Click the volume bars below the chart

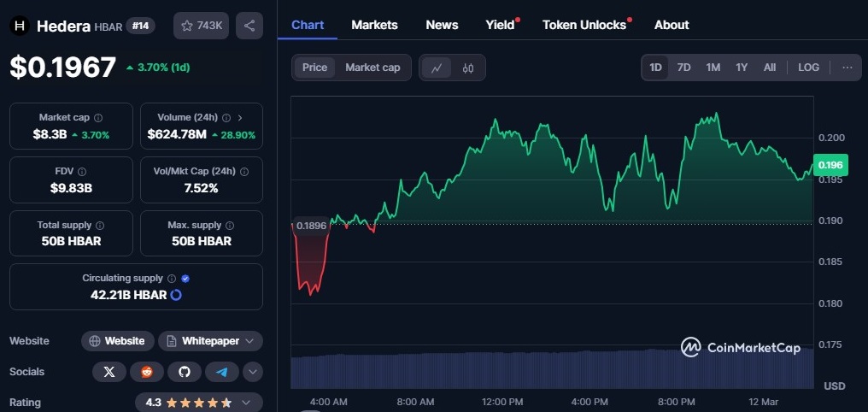tap(552, 368)
